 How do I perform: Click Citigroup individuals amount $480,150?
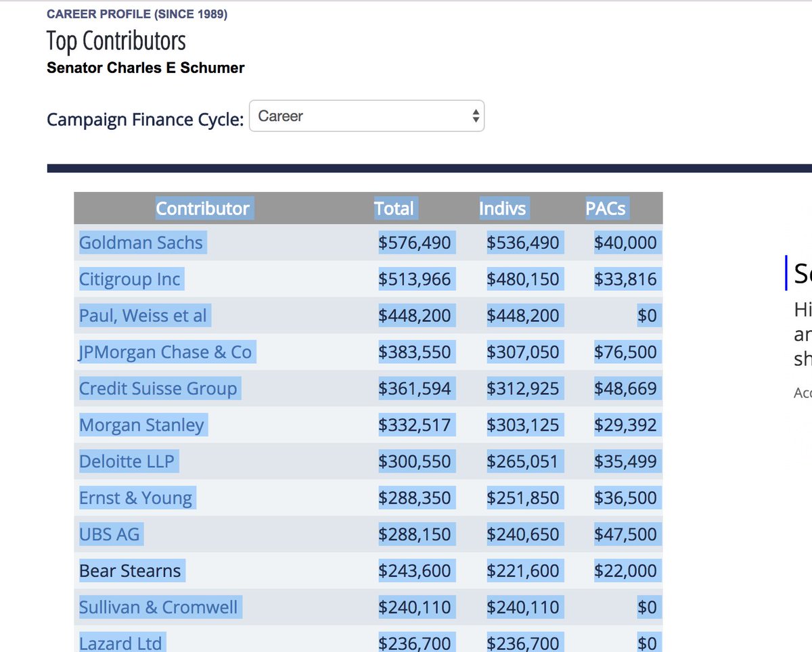(523, 279)
